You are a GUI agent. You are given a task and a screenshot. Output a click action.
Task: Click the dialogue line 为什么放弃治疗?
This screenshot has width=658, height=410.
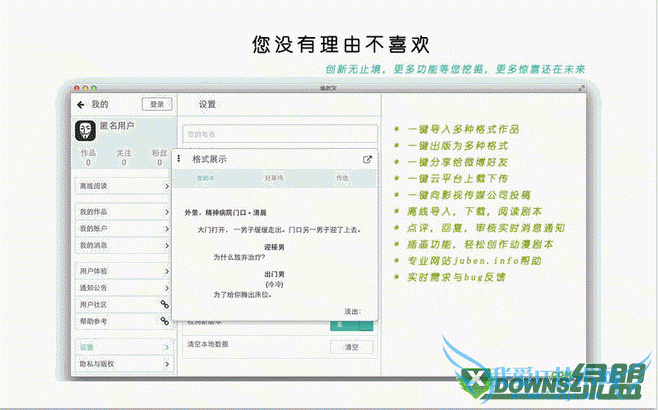point(239,257)
